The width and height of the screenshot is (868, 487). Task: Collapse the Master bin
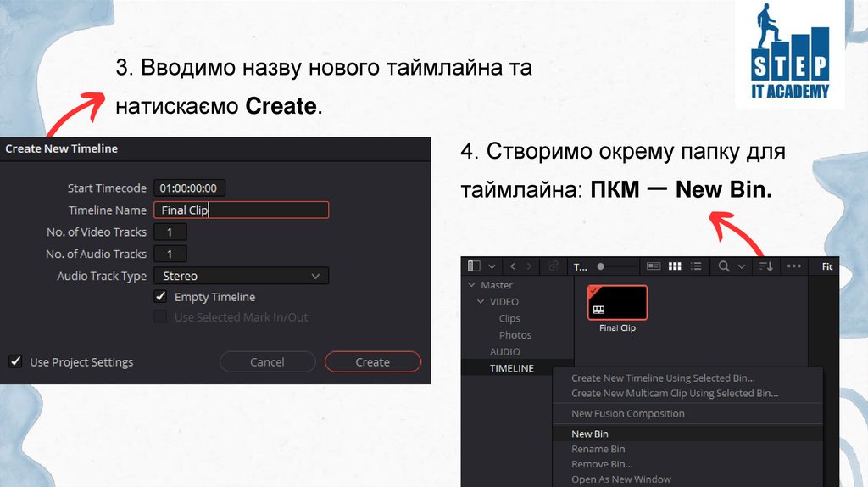pyautogui.click(x=471, y=285)
